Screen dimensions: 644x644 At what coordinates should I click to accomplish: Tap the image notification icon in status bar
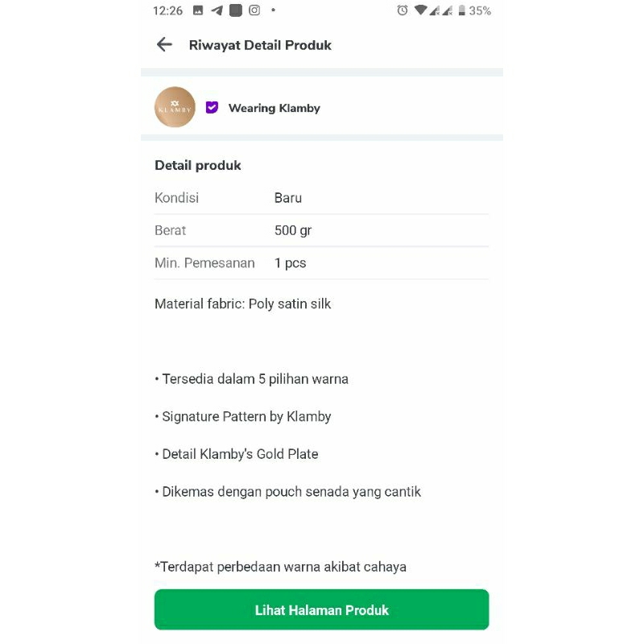(x=198, y=10)
